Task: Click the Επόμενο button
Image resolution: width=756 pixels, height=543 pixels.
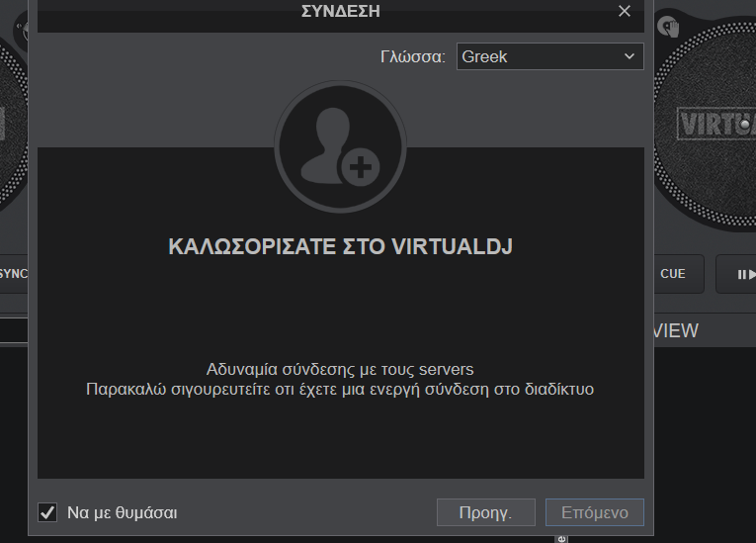Action: click(595, 512)
